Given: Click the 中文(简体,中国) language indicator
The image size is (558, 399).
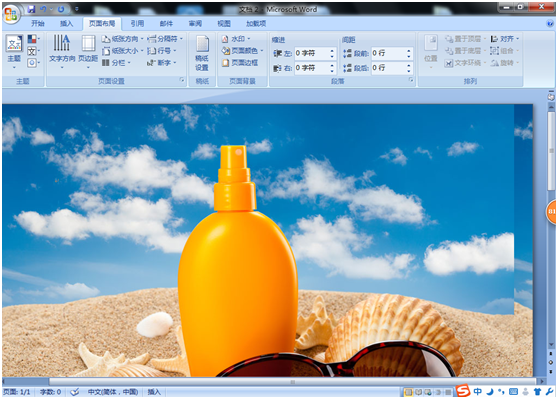Looking at the screenshot, I should [113, 392].
